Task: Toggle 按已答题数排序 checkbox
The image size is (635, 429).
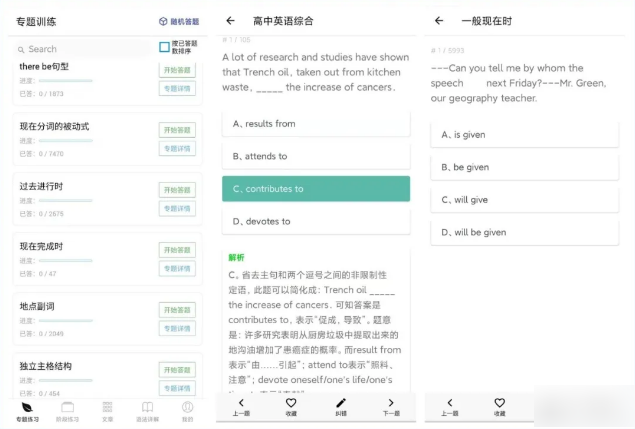Action: 164,47
